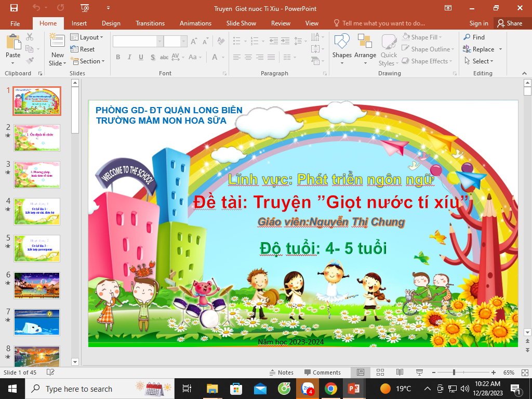Click the Paste clipboard icon

pyautogui.click(x=13, y=43)
